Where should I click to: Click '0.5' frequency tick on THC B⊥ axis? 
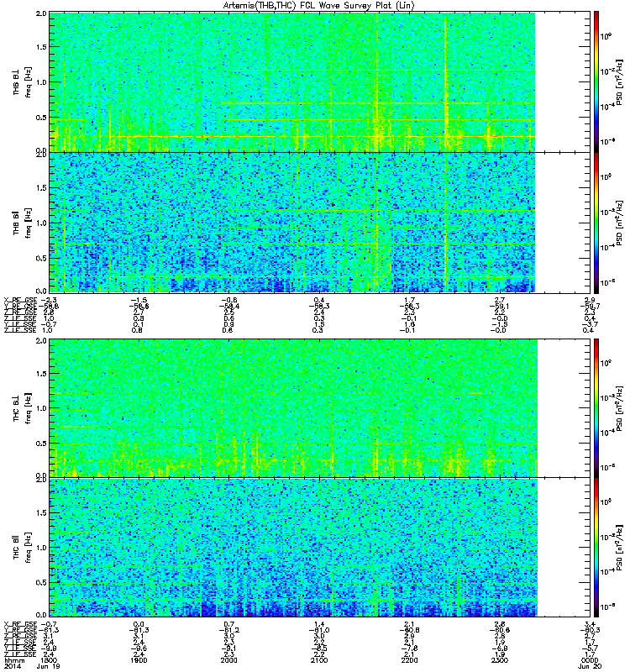pos(41,444)
